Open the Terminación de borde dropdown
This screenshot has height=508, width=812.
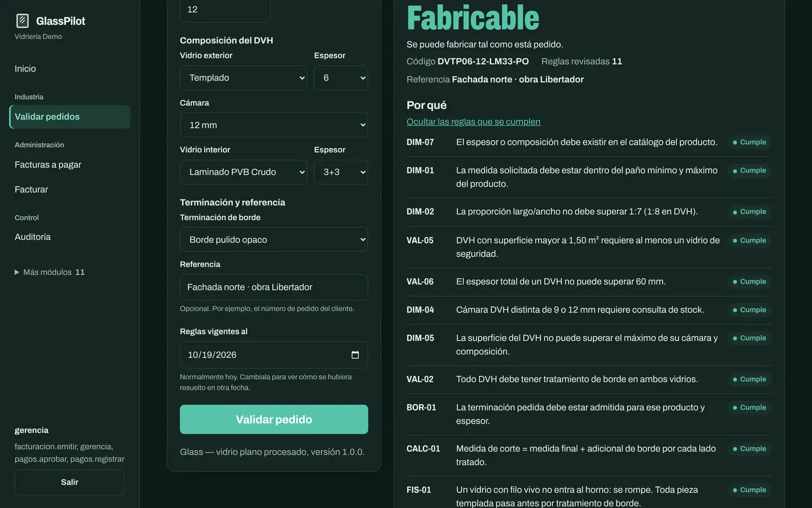click(x=274, y=239)
